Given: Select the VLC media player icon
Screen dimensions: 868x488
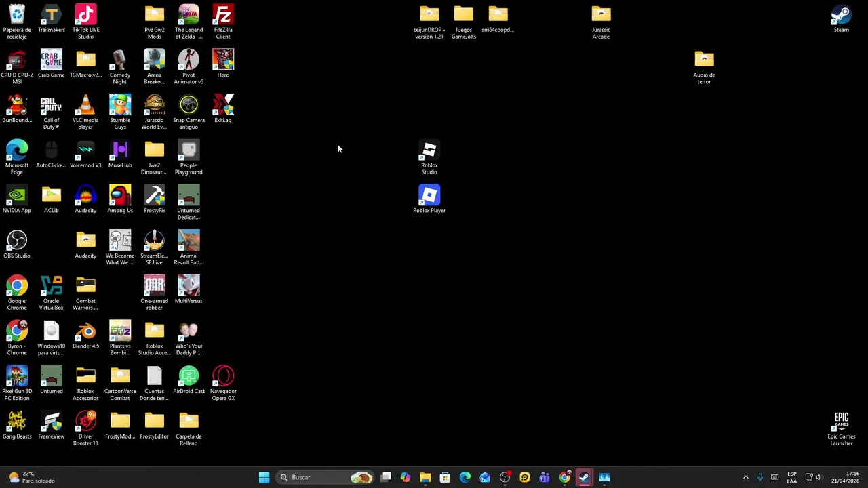Looking at the screenshot, I should pos(85,113).
